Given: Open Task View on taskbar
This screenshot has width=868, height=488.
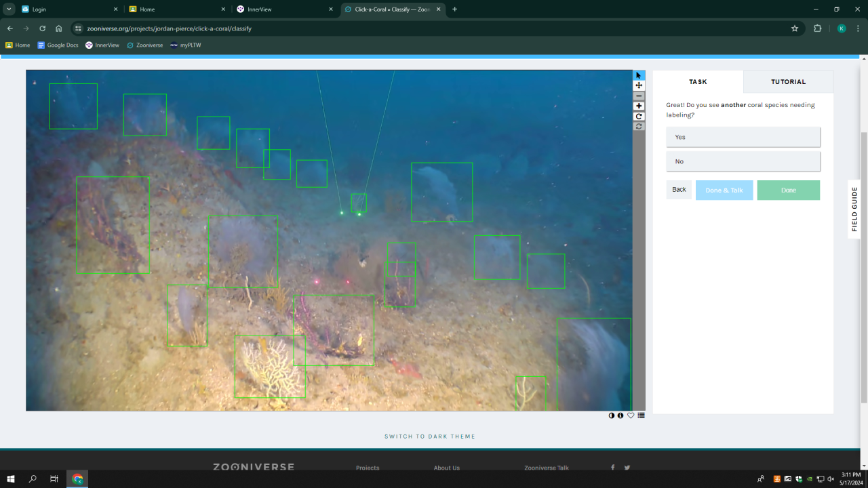Looking at the screenshot, I should pyautogui.click(x=54, y=479).
